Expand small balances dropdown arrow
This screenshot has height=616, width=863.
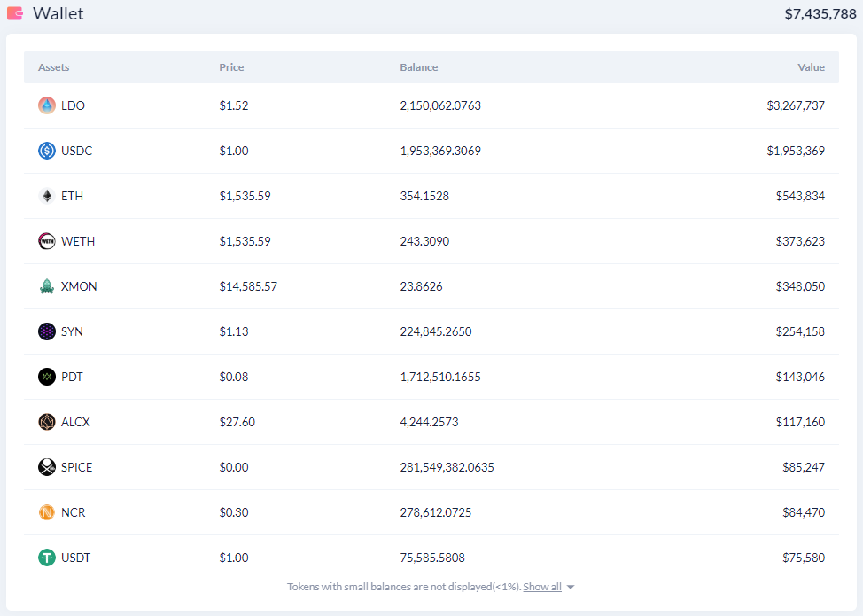tap(571, 587)
